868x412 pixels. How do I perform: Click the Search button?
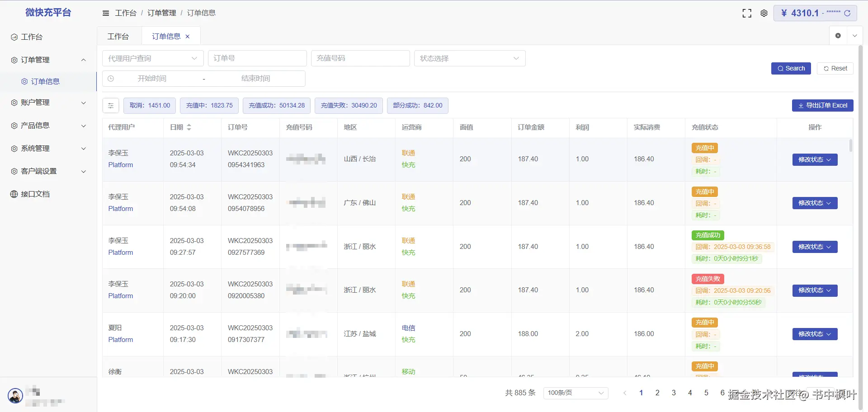pos(791,68)
